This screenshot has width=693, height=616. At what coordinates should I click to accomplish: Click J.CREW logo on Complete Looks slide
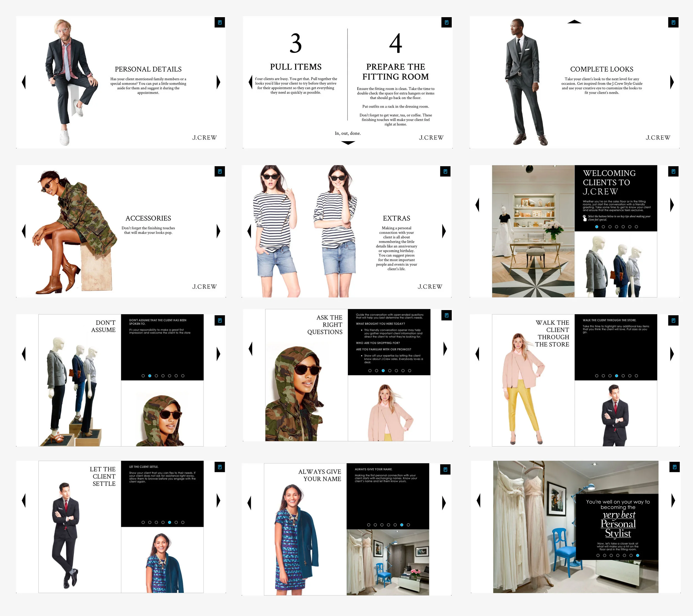pyautogui.click(x=658, y=137)
